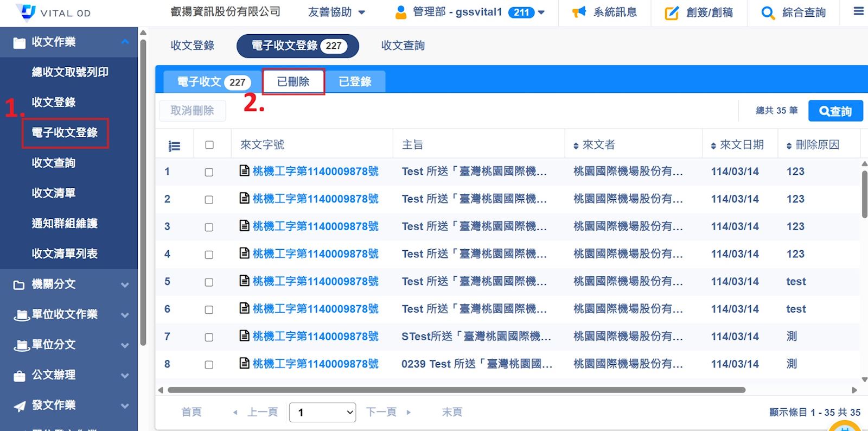Toggle the select-all checkbox in table header
This screenshot has width=868, height=431.
click(209, 145)
